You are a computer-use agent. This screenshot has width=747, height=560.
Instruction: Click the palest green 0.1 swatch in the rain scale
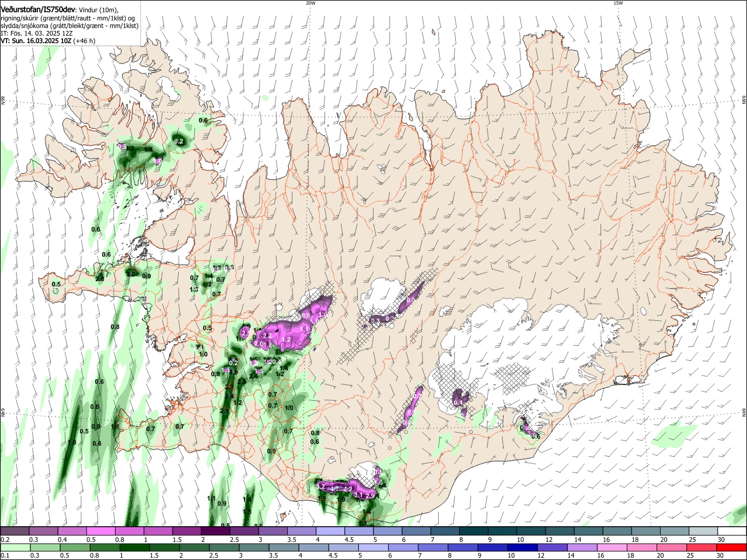[x=15, y=547]
